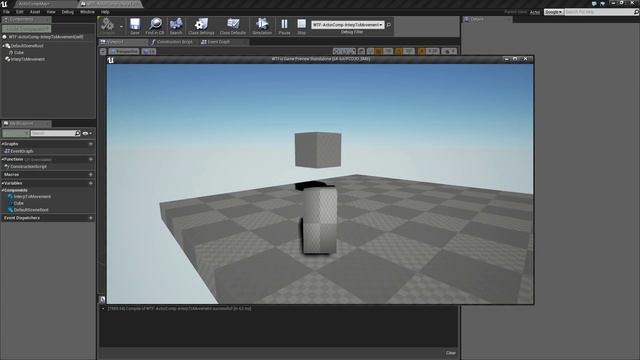The width and height of the screenshot is (640, 360).
Task: Select the DefaultSceneRoot component in the tree
Action: tap(27, 46)
